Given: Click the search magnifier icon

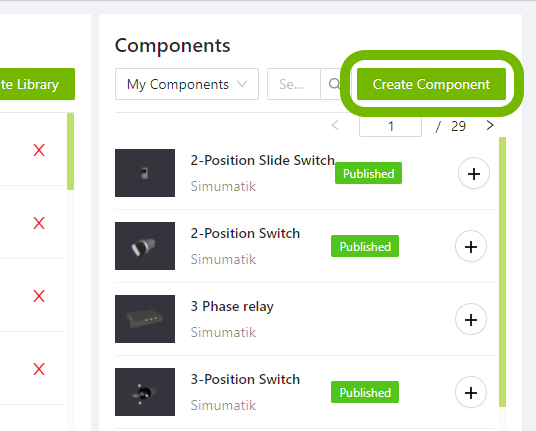Looking at the screenshot, I should coord(334,84).
